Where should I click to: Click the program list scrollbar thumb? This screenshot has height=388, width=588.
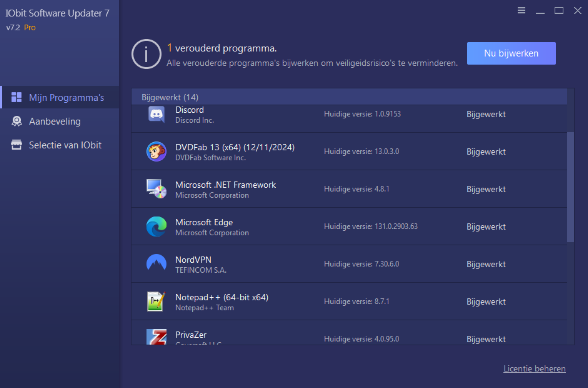click(x=570, y=187)
